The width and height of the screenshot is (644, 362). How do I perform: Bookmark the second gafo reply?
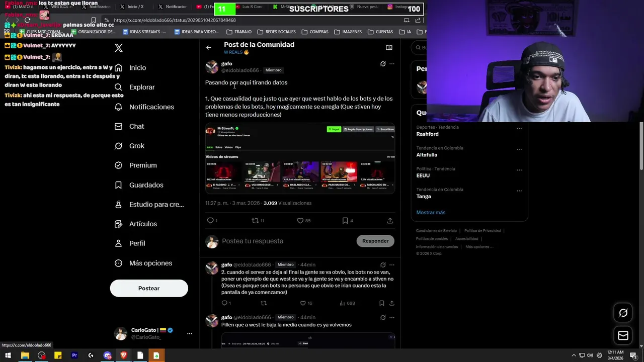(382, 303)
